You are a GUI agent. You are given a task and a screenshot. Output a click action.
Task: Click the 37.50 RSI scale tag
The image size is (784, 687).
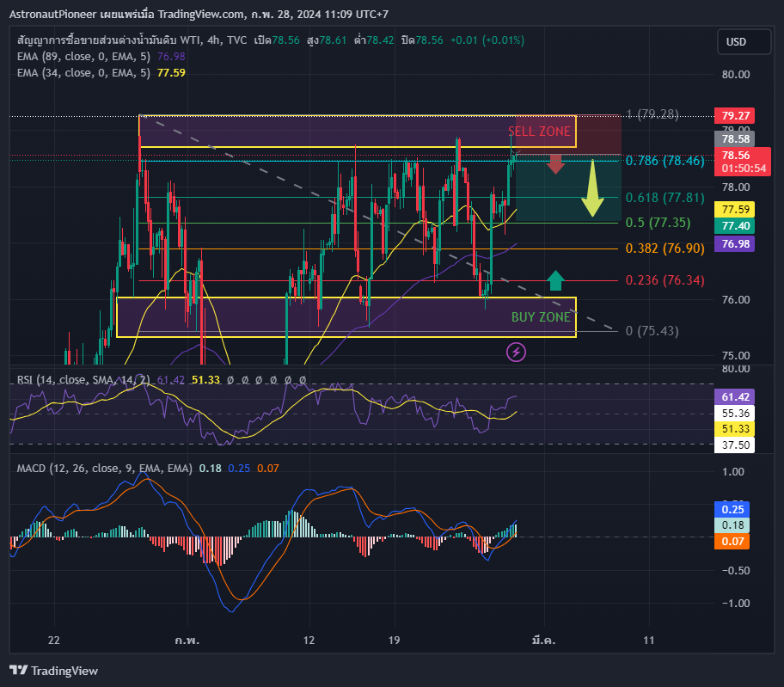pos(735,445)
